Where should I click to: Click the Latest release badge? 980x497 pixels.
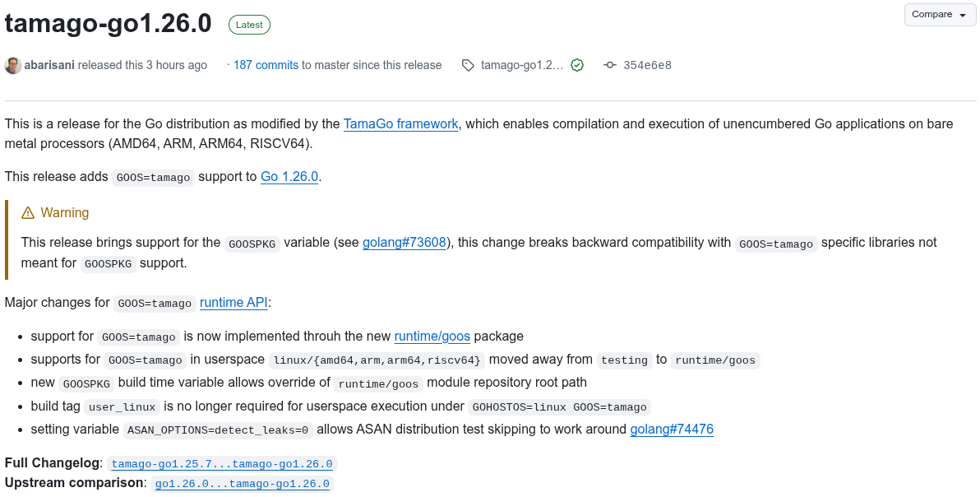249,25
